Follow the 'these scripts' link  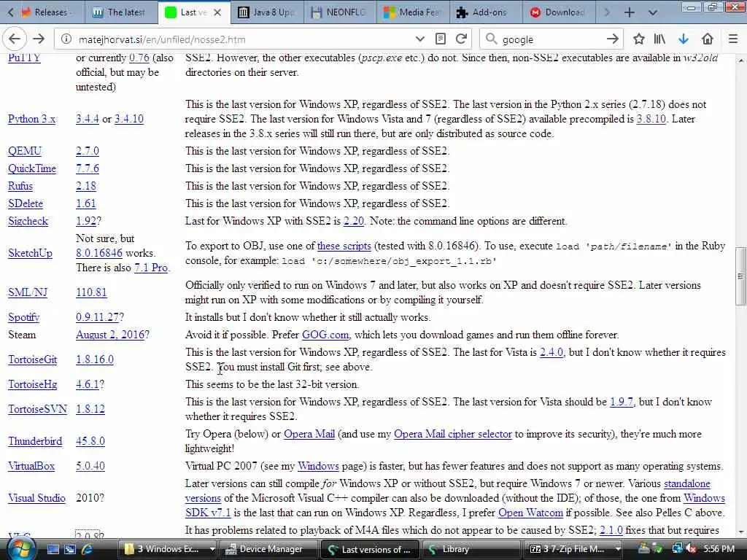pos(344,246)
